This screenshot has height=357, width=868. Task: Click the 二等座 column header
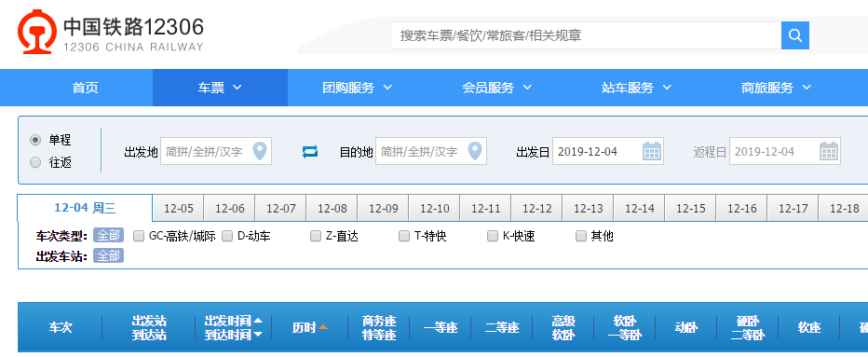(x=502, y=327)
